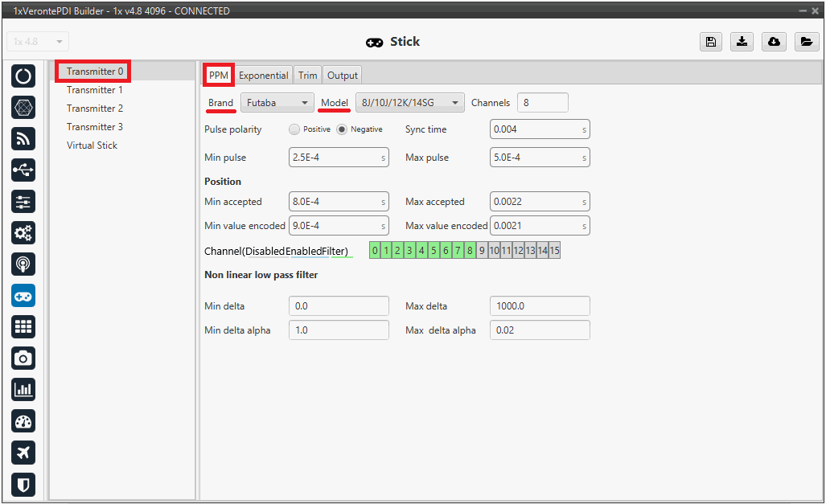Select Transmitter 2 in the list
Screen dimensions: 826x504
[x=95, y=109]
